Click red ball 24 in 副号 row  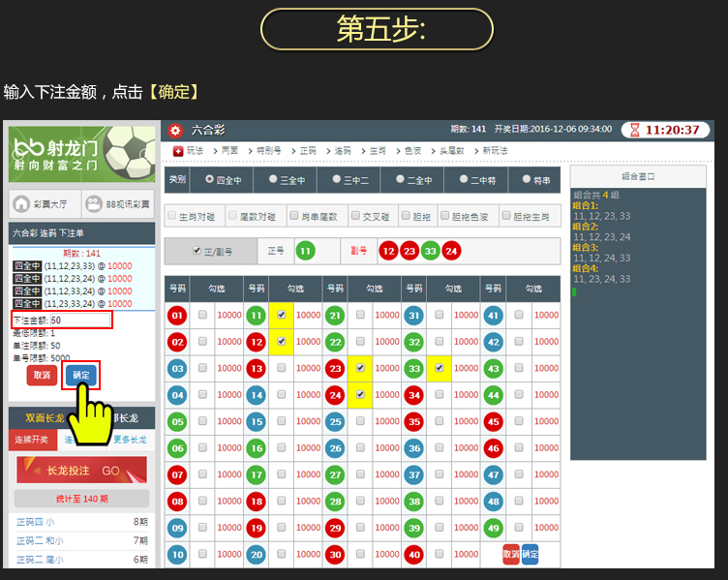tap(450, 251)
